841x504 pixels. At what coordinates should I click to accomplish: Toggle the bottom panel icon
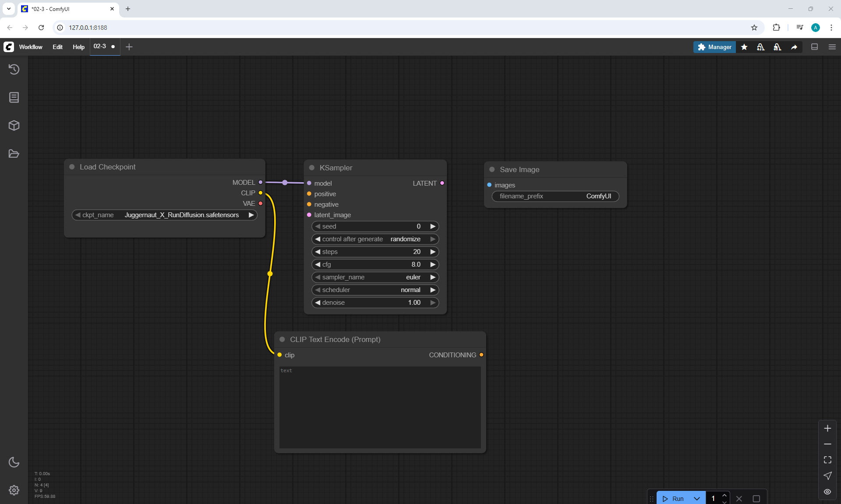[814, 47]
